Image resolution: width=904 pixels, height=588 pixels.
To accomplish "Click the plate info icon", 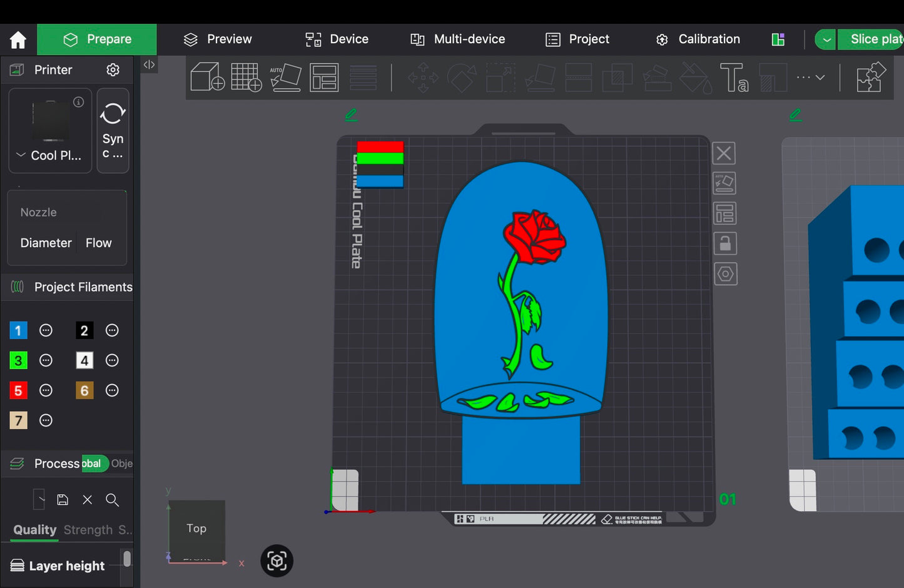I will pyautogui.click(x=79, y=101).
